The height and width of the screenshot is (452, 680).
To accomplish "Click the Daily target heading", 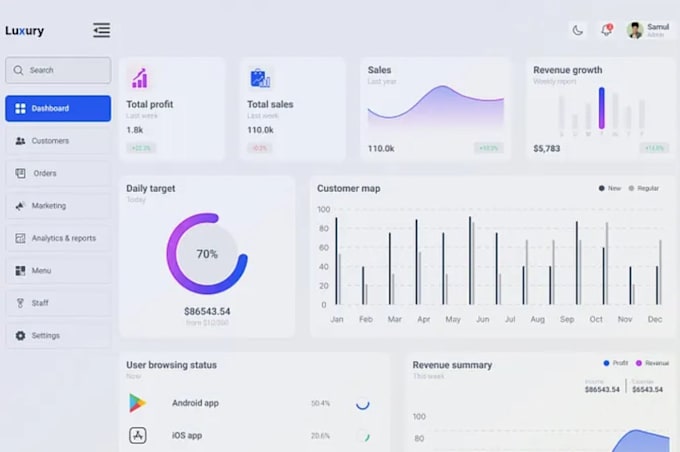I will click(x=150, y=189).
